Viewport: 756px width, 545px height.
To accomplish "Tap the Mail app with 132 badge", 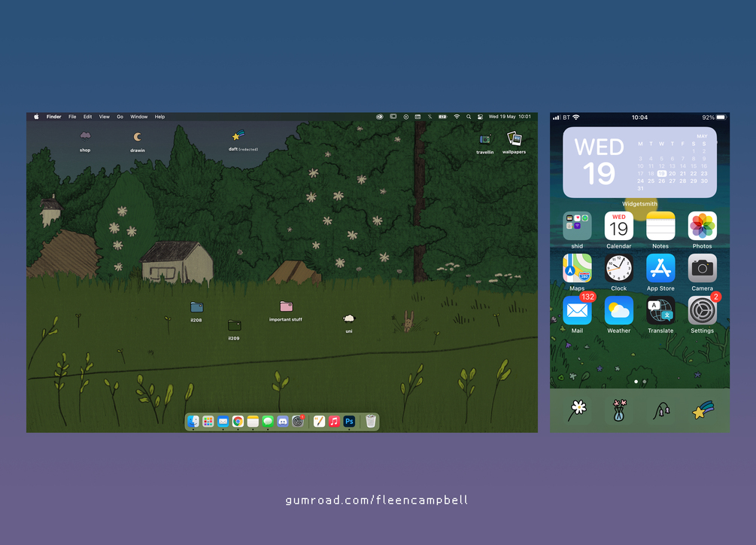I will click(x=577, y=311).
